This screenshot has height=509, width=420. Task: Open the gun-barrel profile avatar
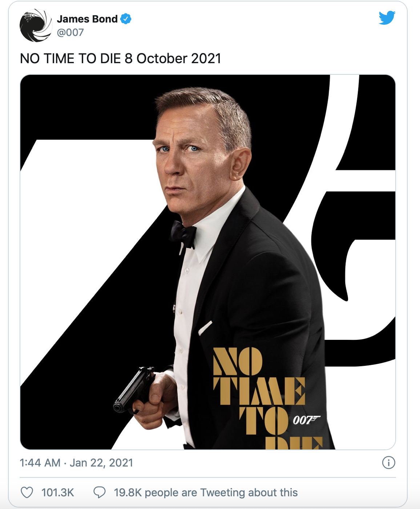[x=36, y=25]
